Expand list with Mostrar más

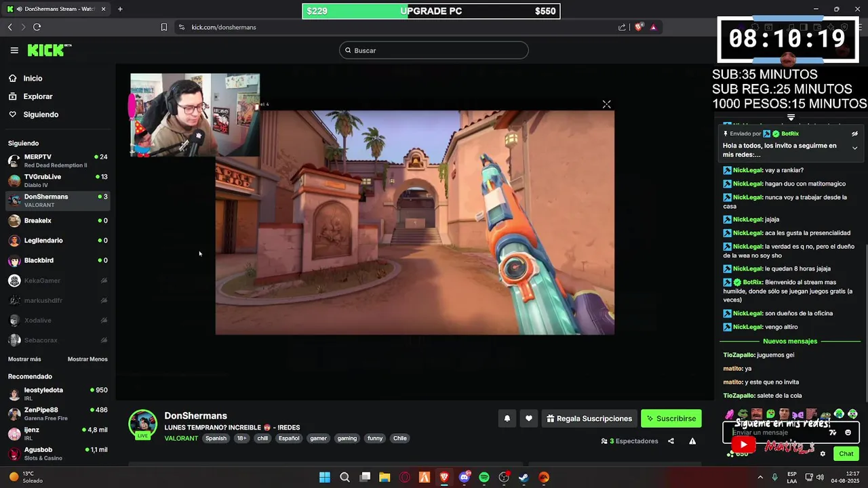[24, 359]
